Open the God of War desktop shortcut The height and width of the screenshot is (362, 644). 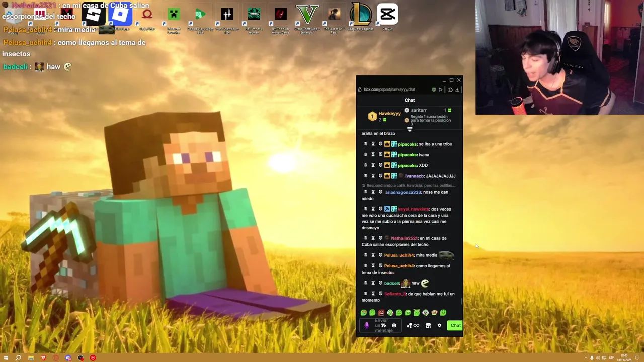[x=147, y=18]
